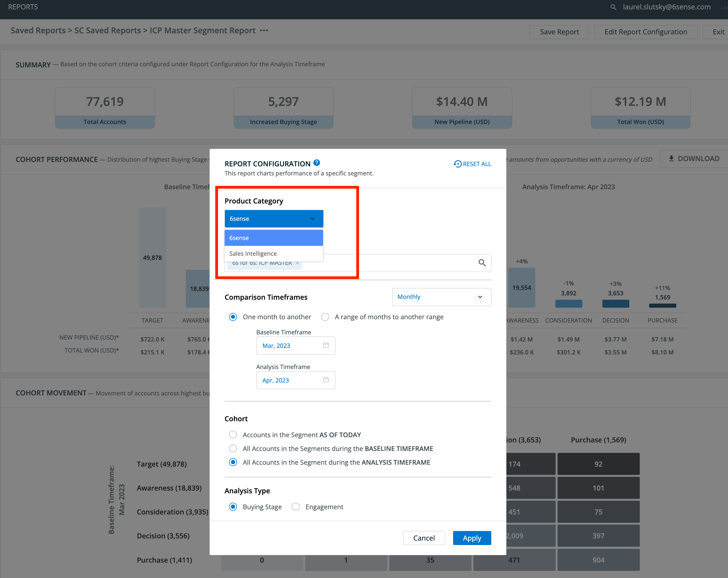This screenshot has width=728, height=578.
Task: Choose All Accounts during the ANALYSIS TIMEFRAME
Action: (233, 462)
